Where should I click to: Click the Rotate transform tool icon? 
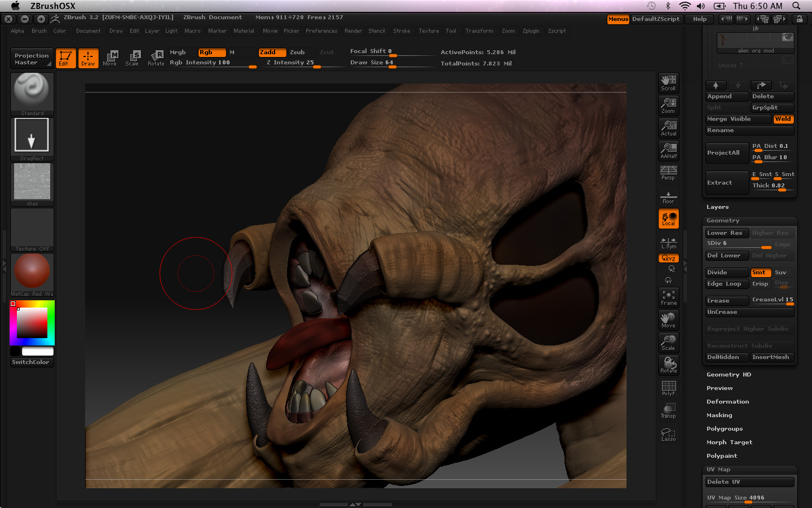[x=156, y=58]
